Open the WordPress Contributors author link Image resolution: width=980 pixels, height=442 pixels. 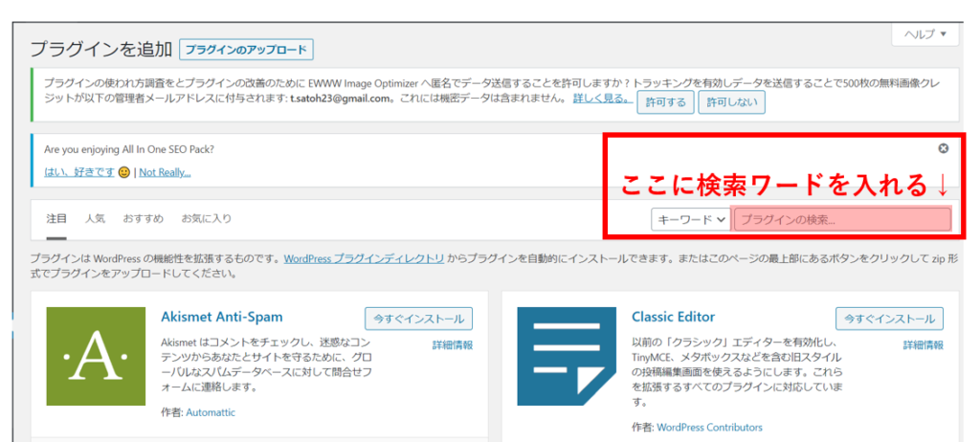pyautogui.click(x=709, y=428)
